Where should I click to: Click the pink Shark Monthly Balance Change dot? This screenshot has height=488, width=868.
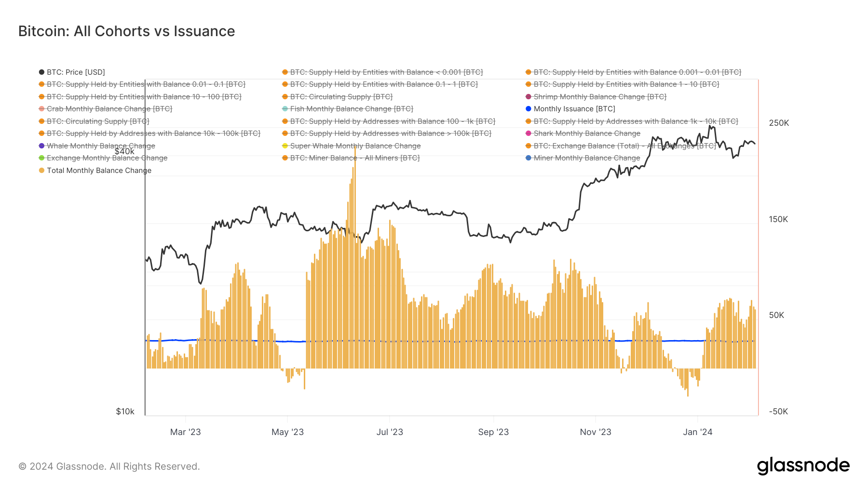tap(529, 133)
